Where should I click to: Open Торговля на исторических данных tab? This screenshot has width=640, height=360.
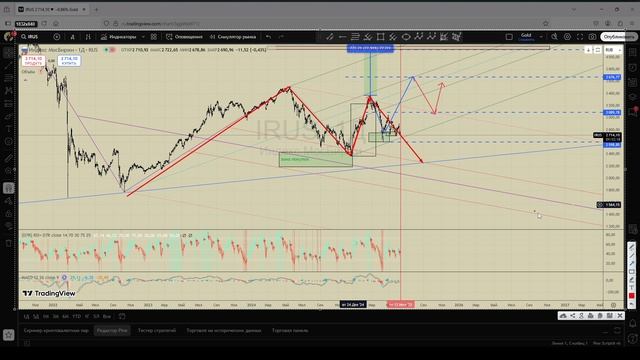224,331
